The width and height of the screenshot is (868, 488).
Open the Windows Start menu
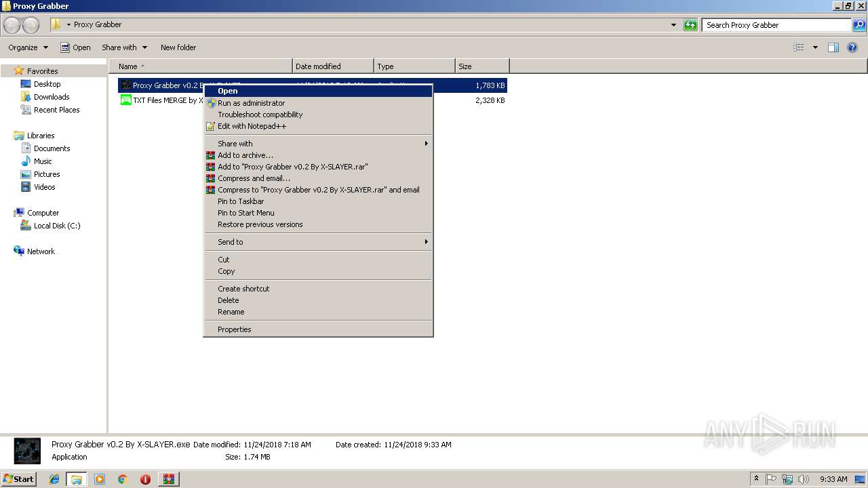18,479
